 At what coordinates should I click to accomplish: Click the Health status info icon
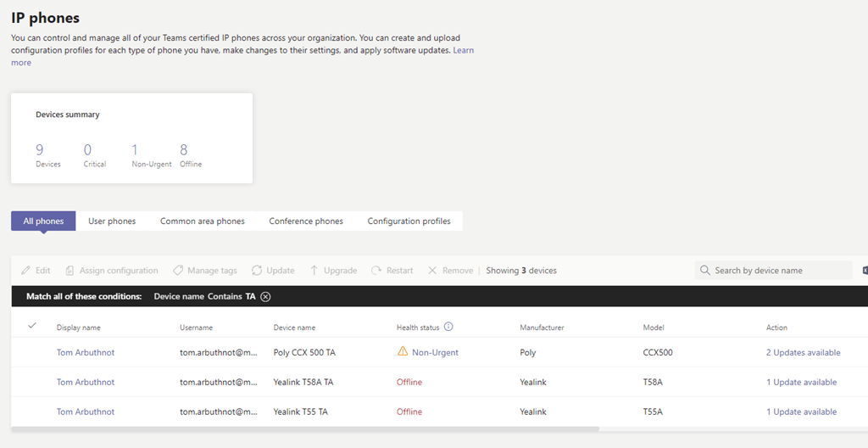(448, 327)
